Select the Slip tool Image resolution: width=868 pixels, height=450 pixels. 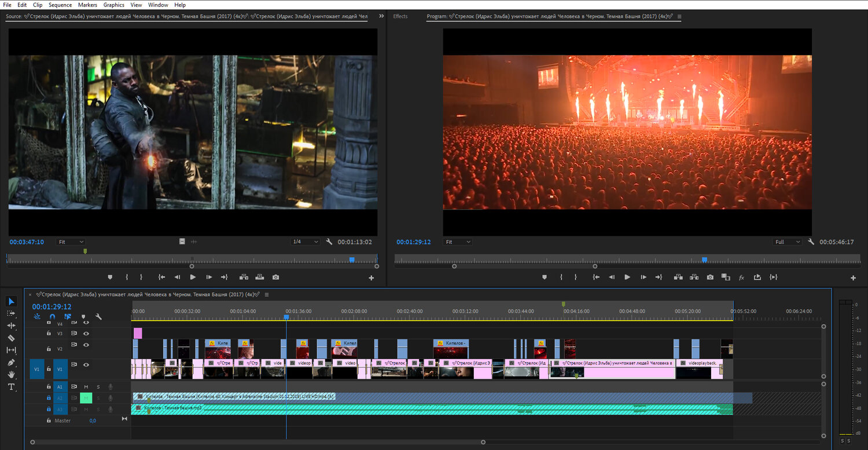11,350
